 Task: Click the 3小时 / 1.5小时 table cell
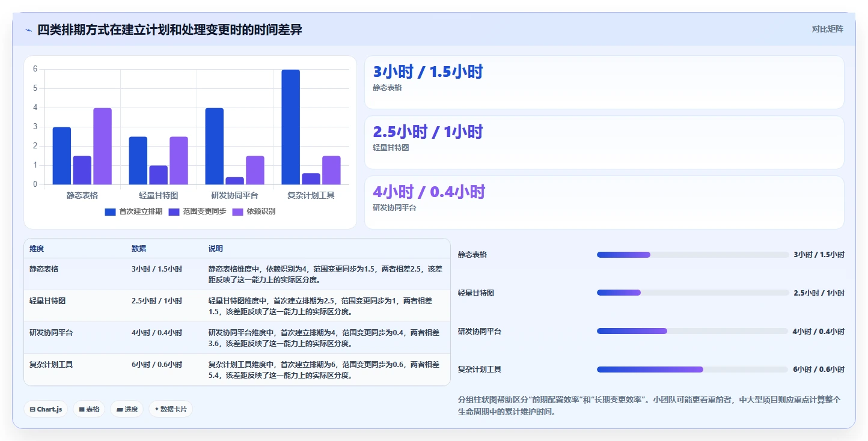pyautogui.click(x=157, y=269)
